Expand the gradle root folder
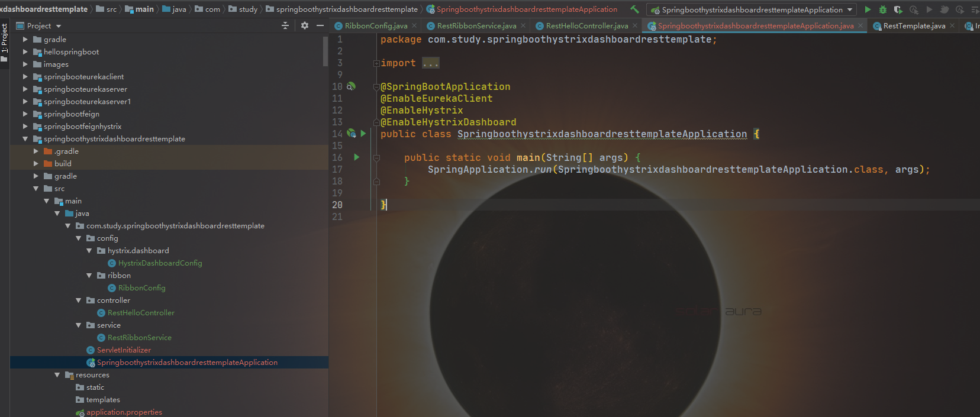The height and width of the screenshot is (417, 980). click(x=25, y=40)
